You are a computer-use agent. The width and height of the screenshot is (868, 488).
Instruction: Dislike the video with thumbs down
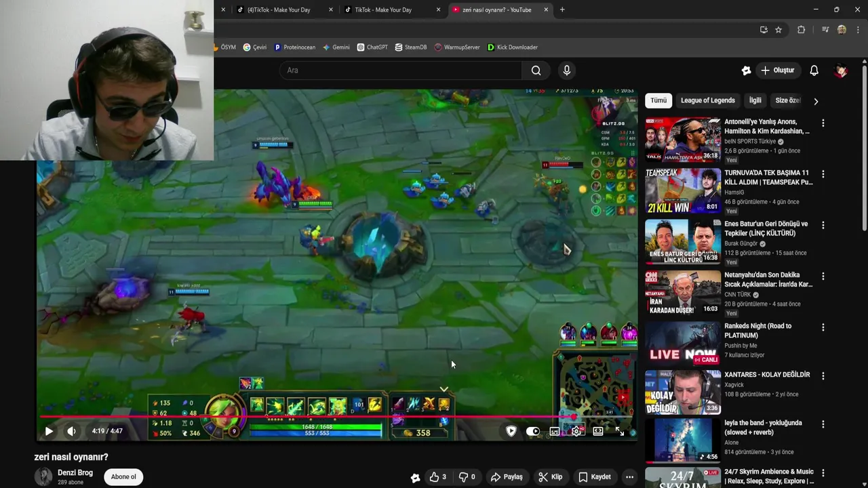467,477
